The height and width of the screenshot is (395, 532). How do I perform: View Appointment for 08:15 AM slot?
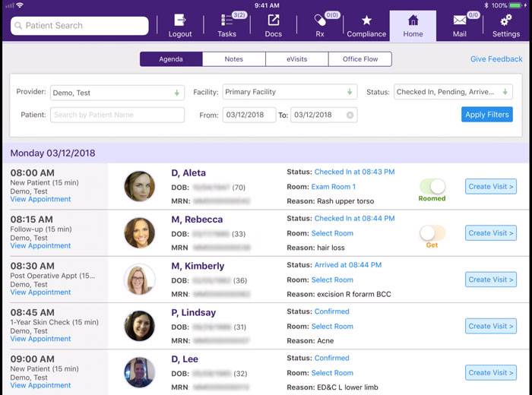point(40,245)
